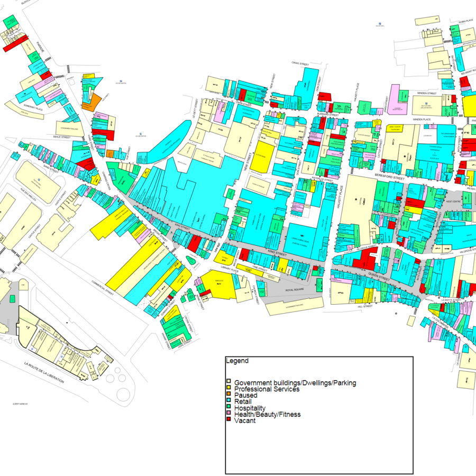Select the 'Professional Services' legend label
476x476 pixels.
pos(267,389)
